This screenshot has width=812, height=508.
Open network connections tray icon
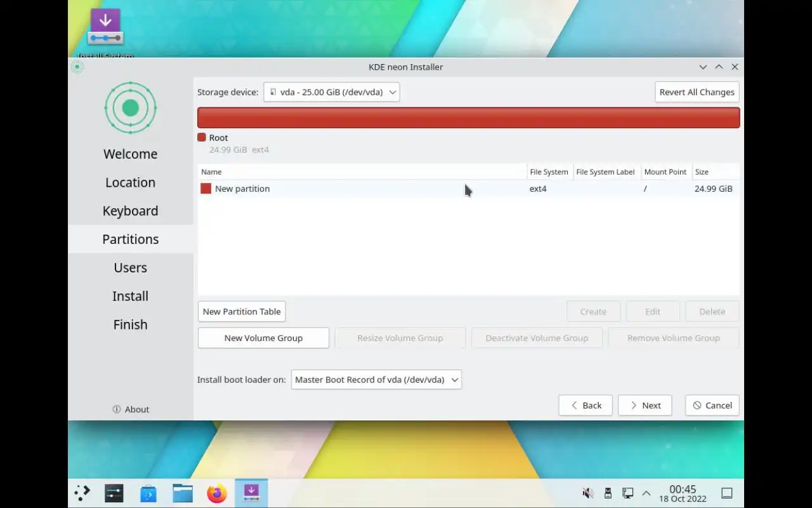[627, 493]
